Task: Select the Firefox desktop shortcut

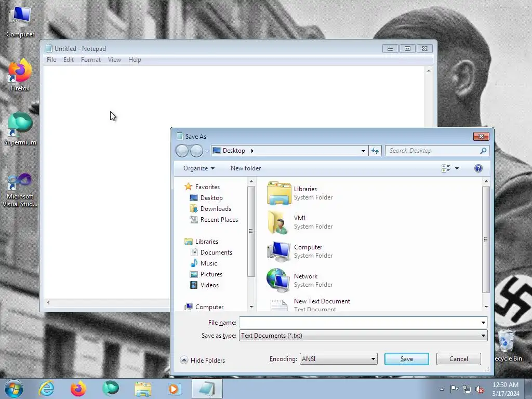Action: click(20, 75)
